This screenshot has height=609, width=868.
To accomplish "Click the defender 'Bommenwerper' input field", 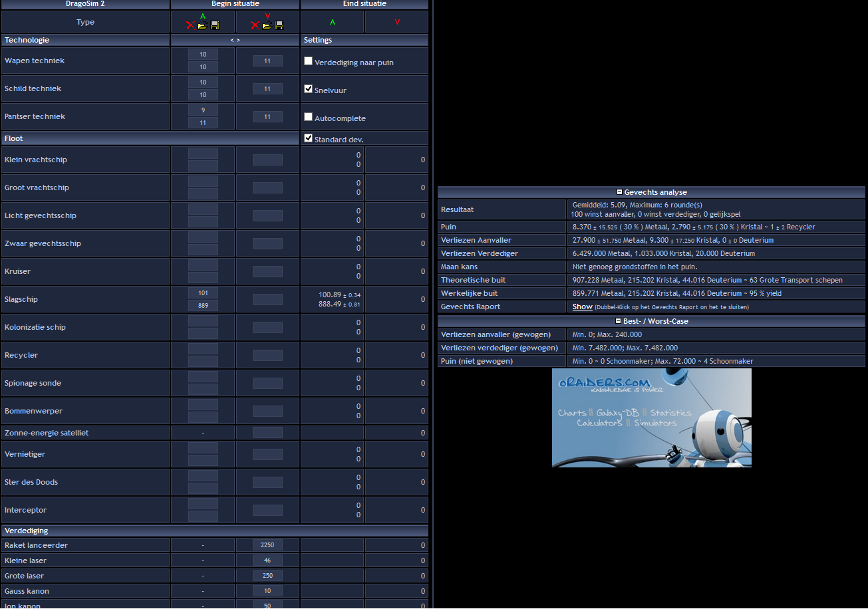I will click(x=267, y=412).
